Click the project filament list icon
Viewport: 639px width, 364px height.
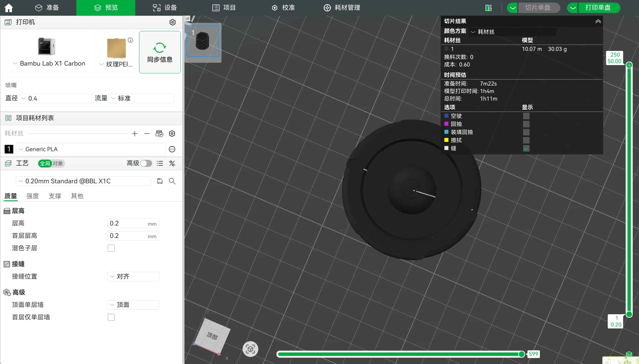pos(8,118)
